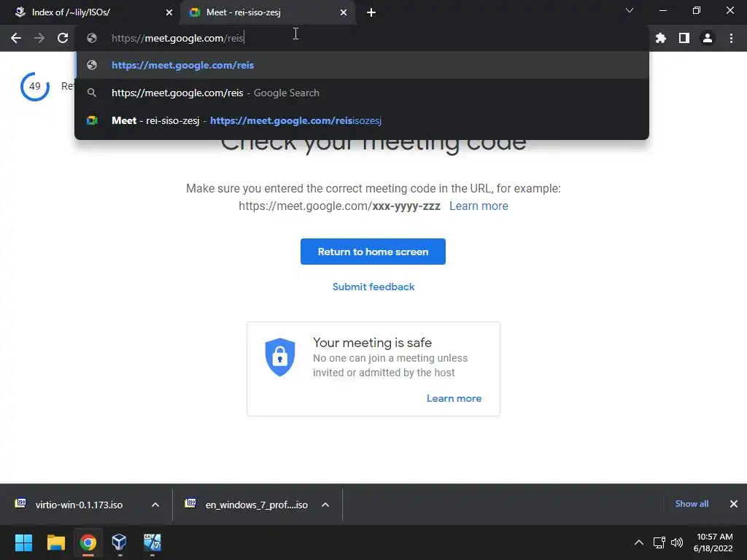Click the ISO file icon for virtio-win
This screenshot has width=747, height=560.
pyautogui.click(x=20, y=503)
